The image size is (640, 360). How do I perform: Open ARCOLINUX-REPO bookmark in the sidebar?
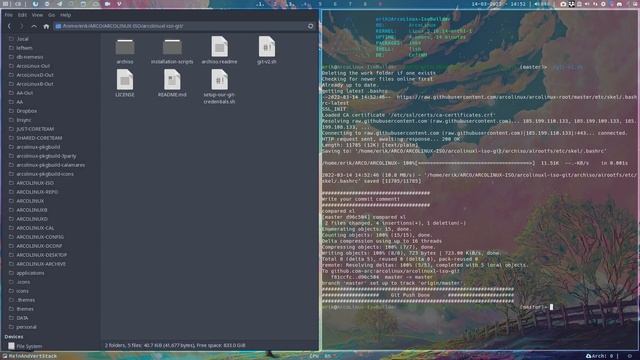37,192
